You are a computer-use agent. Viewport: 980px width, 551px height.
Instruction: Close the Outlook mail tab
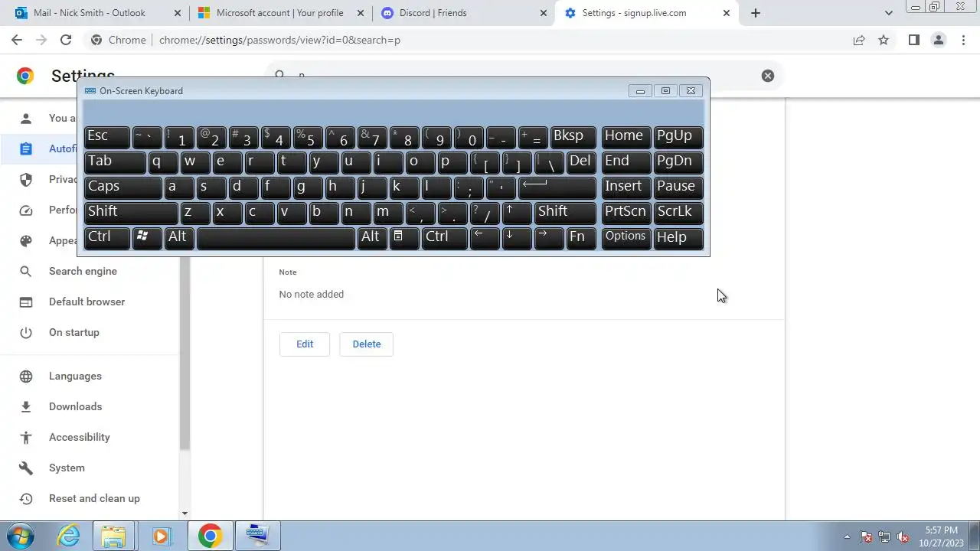(178, 13)
